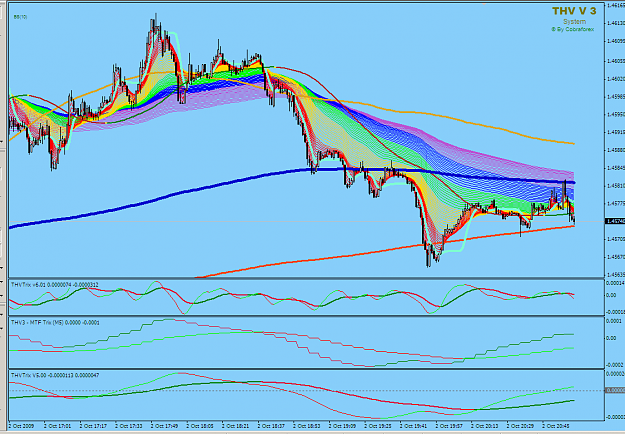Click the BB(10) indicator label

tap(20, 17)
